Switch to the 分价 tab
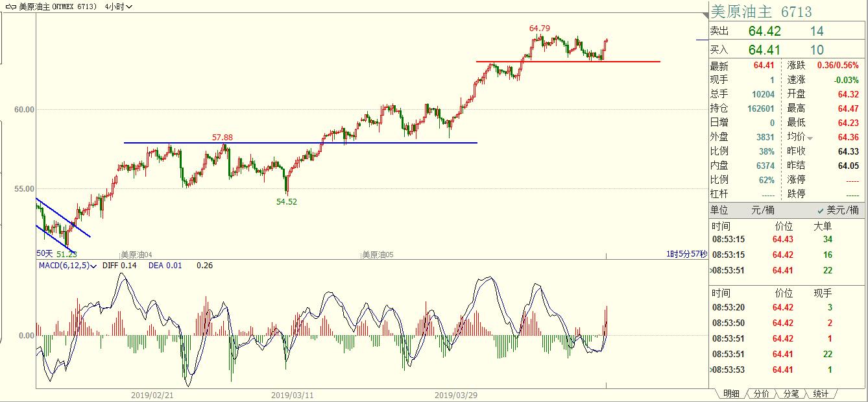This screenshot has height=402, width=868. coord(762,394)
